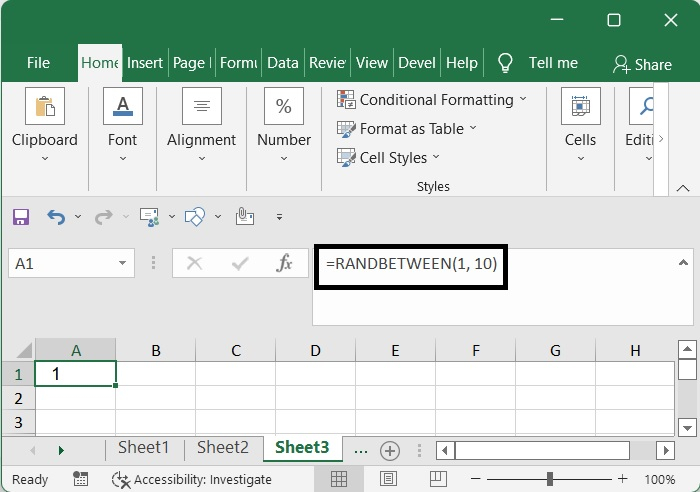Click the Insert Function fx icon
Screen dimensions: 700x492
click(284, 263)
